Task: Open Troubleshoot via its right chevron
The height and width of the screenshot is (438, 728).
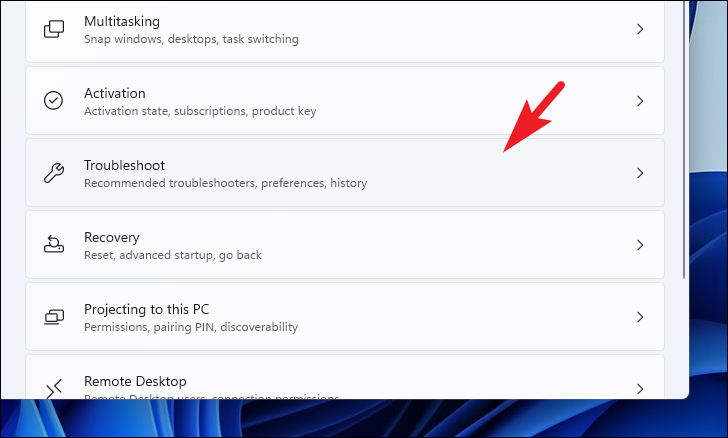Action: coord(640,173)
